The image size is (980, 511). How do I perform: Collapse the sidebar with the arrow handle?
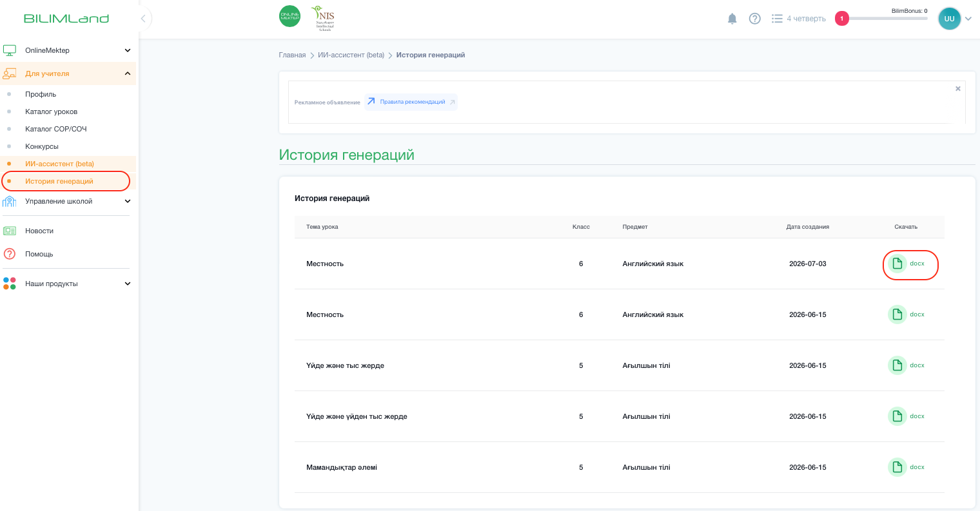click(143, 18)
